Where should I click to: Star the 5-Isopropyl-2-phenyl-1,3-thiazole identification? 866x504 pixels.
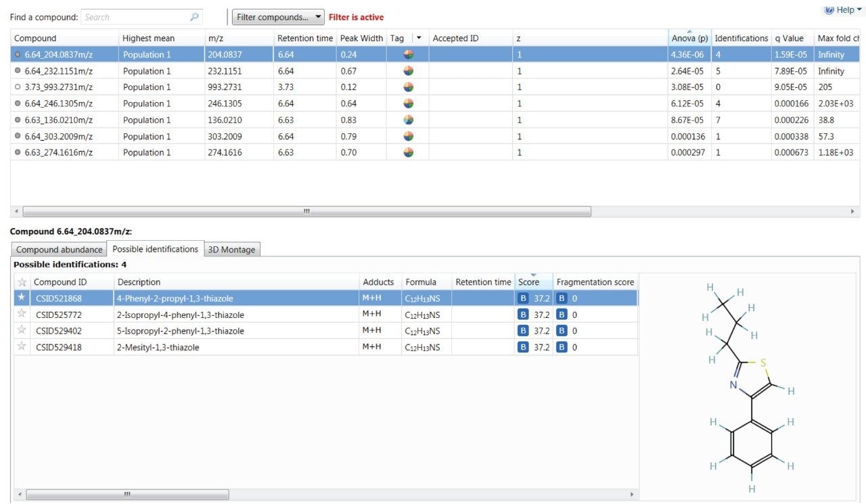22,331
